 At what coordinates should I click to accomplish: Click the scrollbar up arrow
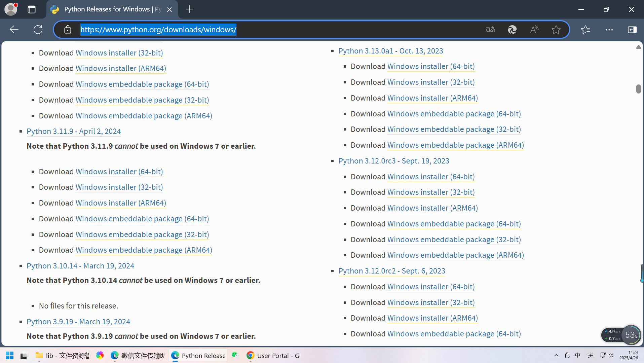(x=639, y=47)
